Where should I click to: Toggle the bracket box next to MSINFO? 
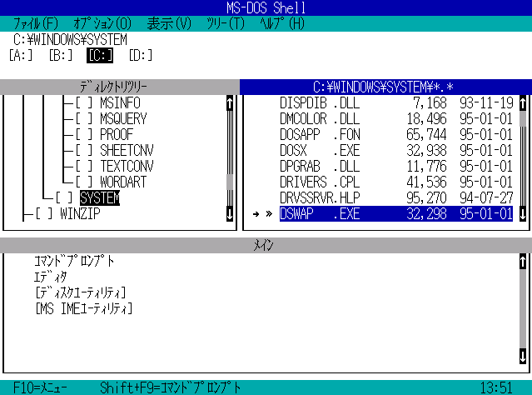pos(84,102)
